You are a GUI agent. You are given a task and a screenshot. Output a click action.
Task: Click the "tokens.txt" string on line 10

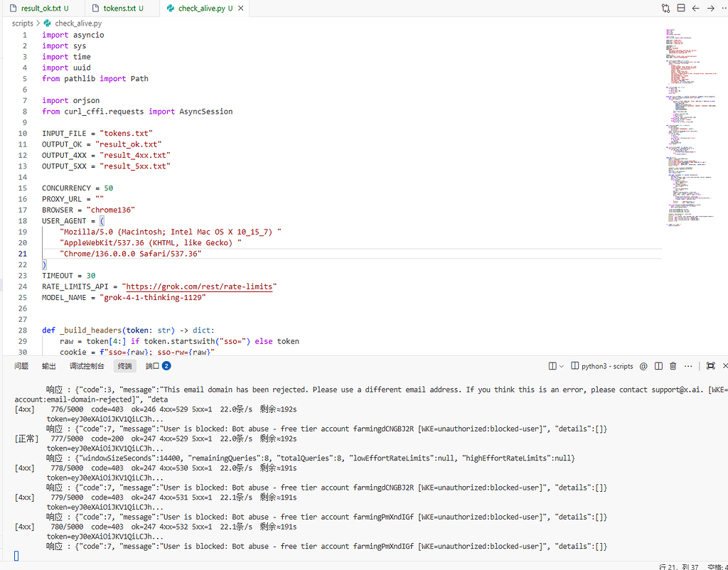pyautogui.click(x=127, y=133)
